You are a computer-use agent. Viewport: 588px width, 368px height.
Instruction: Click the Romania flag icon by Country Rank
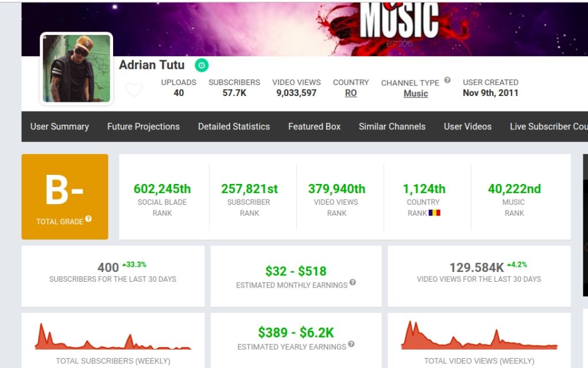coord(435,213)
